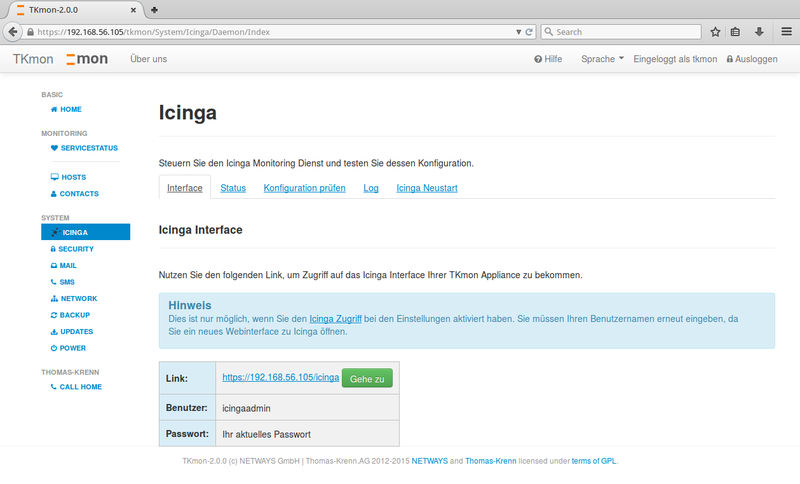Open Backup in sidebar
The height and width of the screenshot is (484, 800).
pos(70,315)
